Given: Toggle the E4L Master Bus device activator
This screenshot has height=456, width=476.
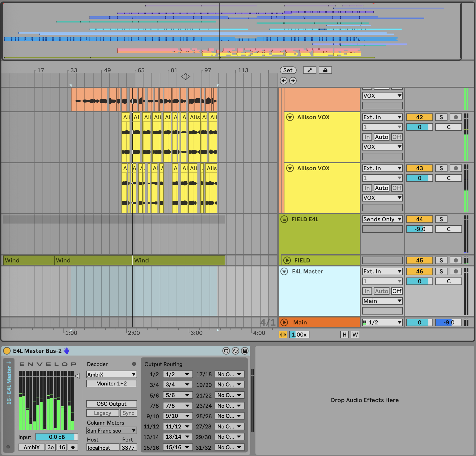Looking at the screenshot, I should [x=7, y=351].
